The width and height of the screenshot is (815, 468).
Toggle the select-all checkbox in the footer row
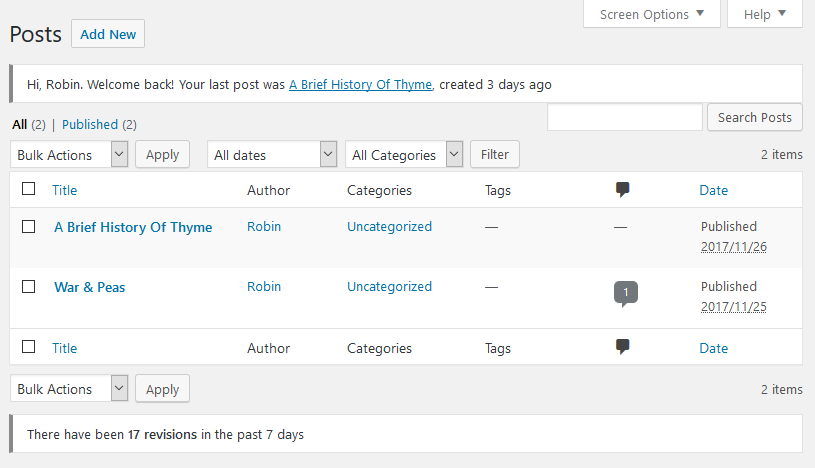pyautogui.click(x=29, y=347)
